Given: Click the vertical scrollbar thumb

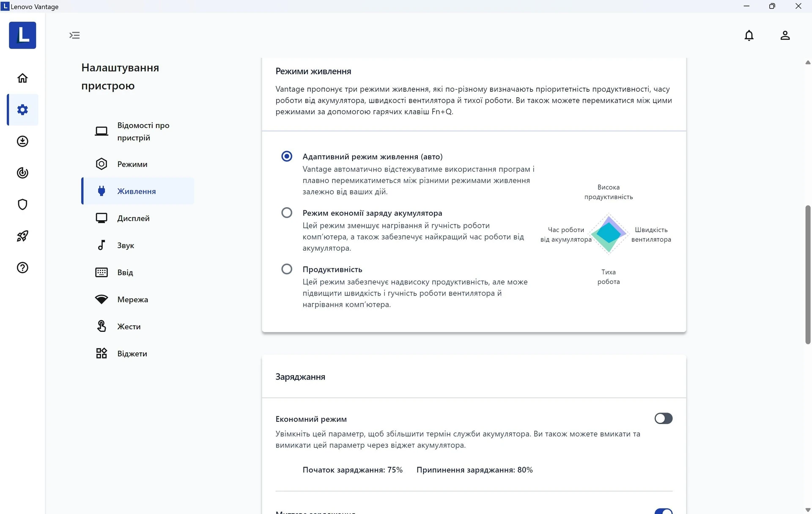Looking at the screenshot, I should click(x=808, y=275).
